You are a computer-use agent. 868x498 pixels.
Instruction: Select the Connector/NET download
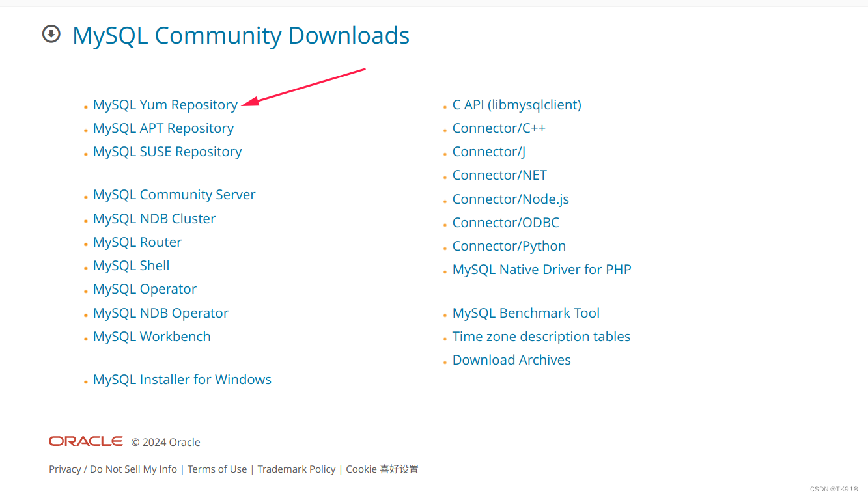(x=500, y=175)
